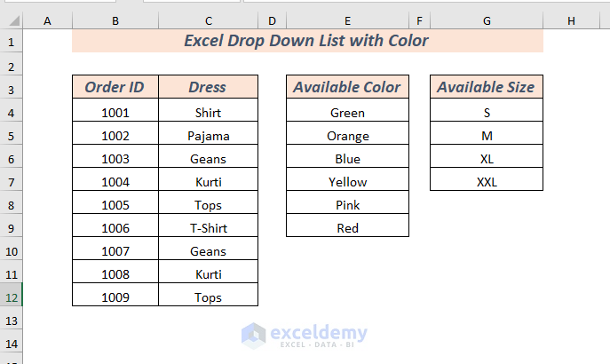Viewport: 610px width, 364px height.
Task: Select the 'Dress' header cell
Action: click(208, 87)
